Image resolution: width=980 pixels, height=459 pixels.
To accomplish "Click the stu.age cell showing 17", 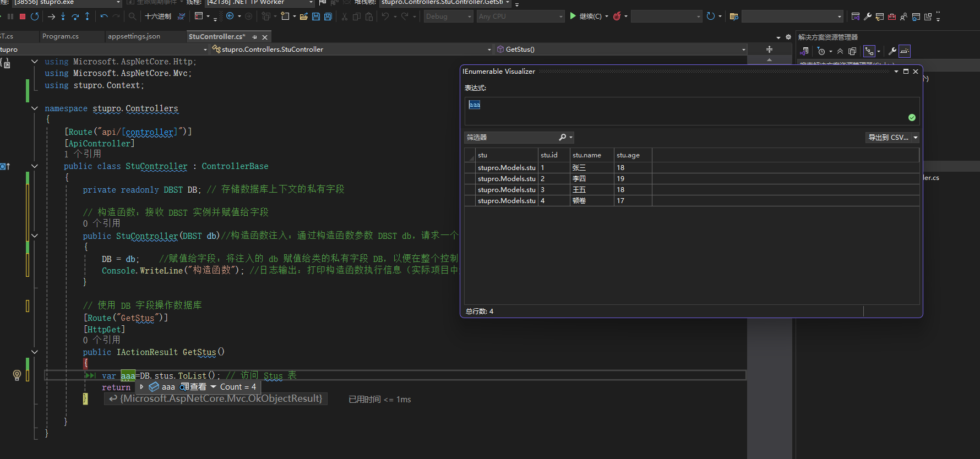I will point(633,201).
